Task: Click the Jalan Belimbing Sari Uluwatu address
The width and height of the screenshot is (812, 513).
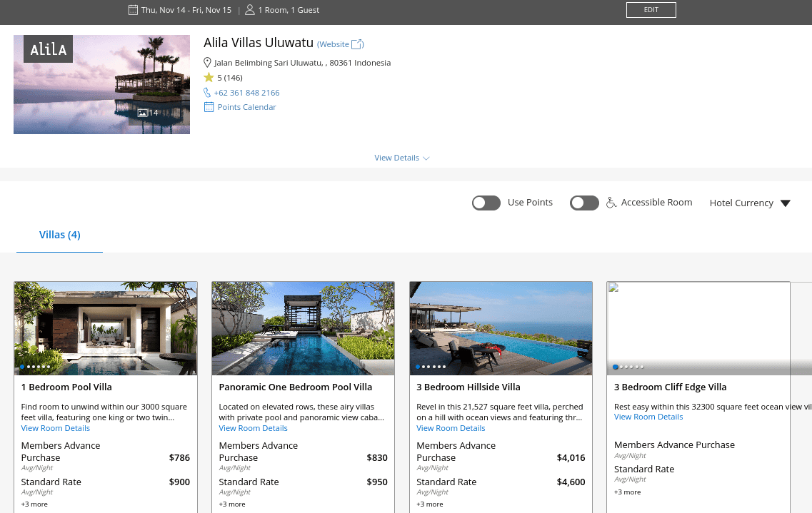Action: pos(302,63)
